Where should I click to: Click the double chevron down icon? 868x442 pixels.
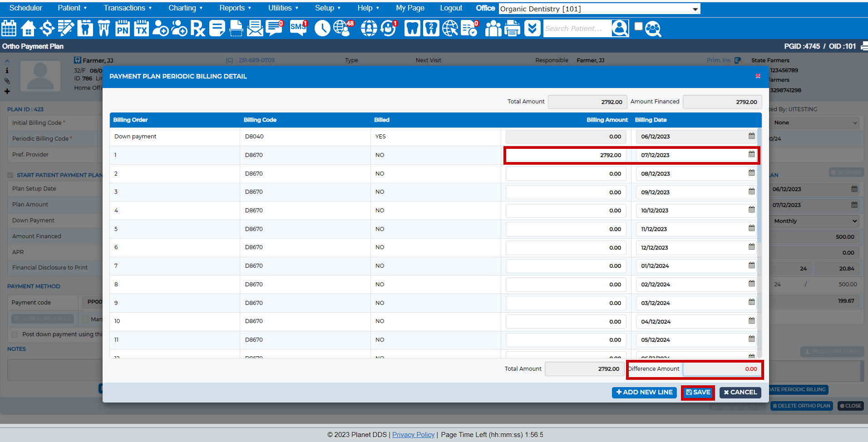coord(532,28)
